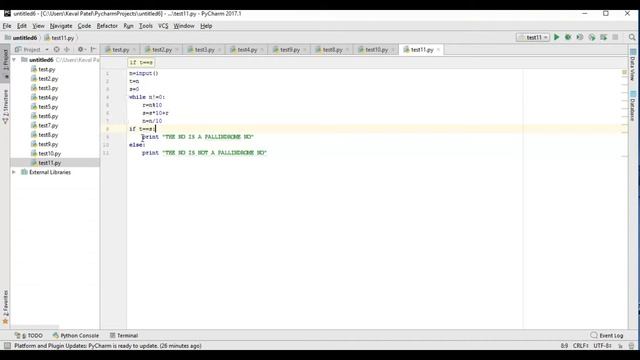The width and height of the screenshot is (640, 360).
Task: Toggle the Structure side tool tab
Action: click(x=5, y=107)
